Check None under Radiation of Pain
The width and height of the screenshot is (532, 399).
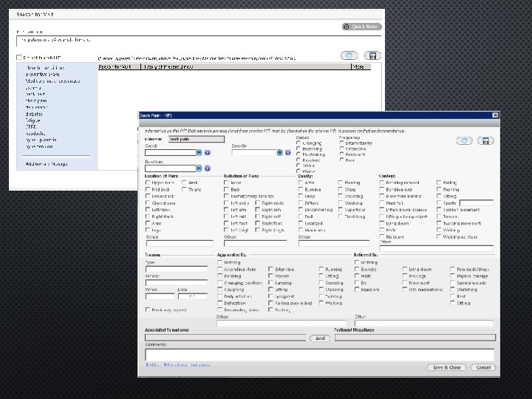pos(226,183)
